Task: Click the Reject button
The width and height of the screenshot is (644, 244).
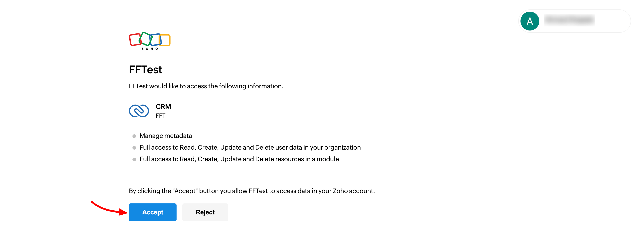Action: click(x=205, y=212)
